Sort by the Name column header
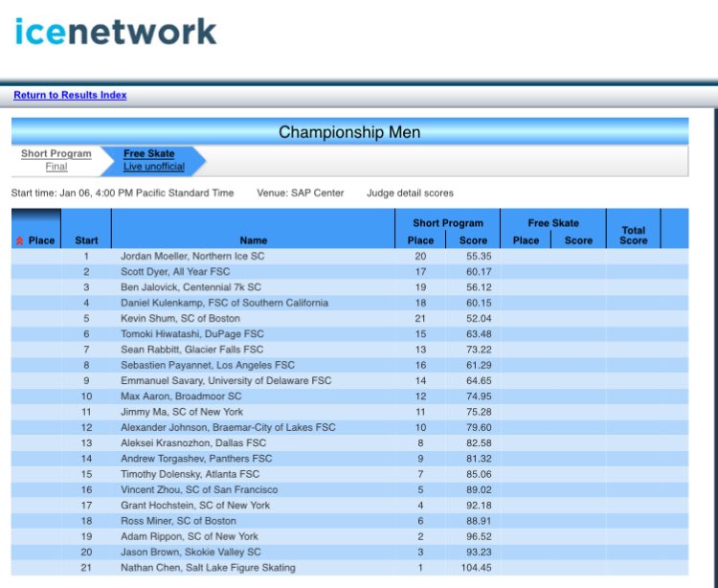Viewport: 718px width, 588px height. 254,240
